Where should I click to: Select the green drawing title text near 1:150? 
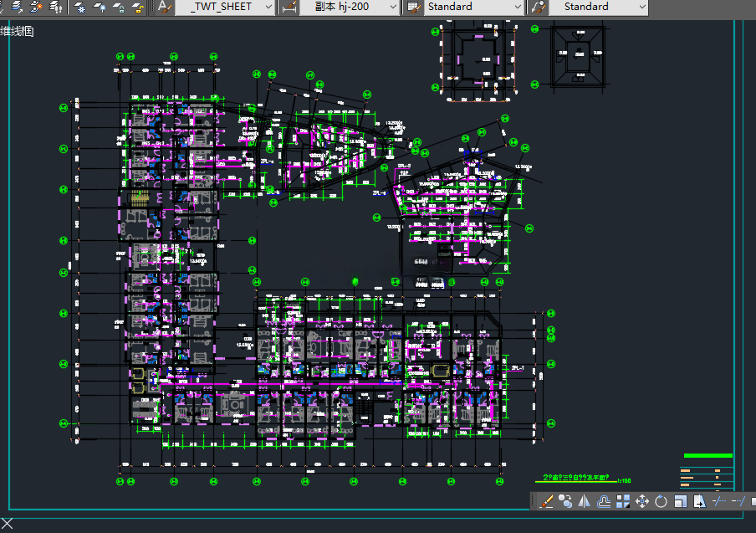[x=575, y=478]
